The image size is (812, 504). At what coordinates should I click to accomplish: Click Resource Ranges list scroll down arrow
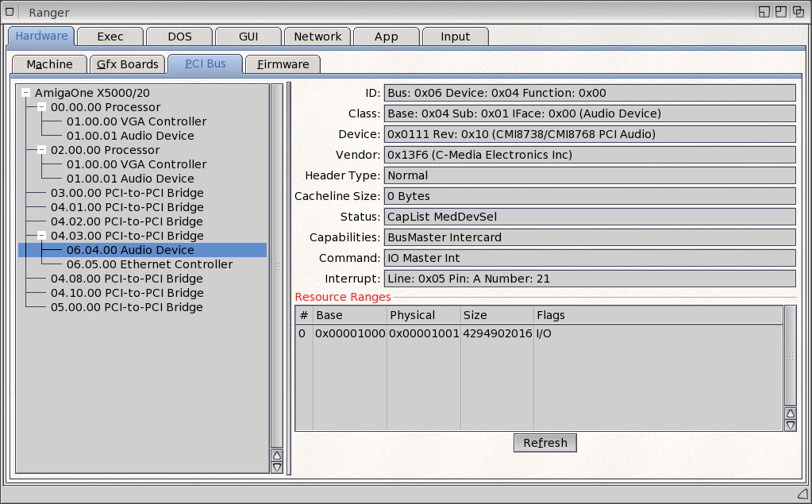pyautogui.click(x=790, y=425)
